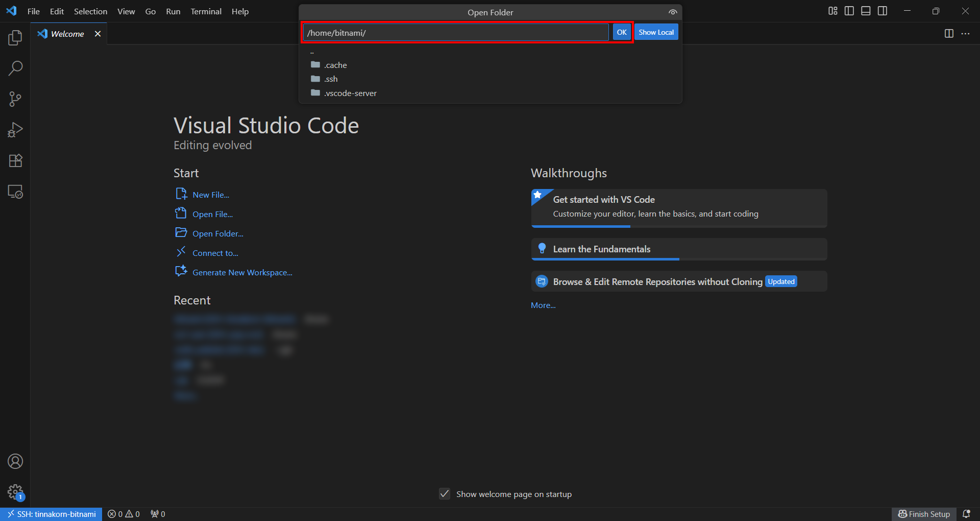Click the Customize Layout icon
Viewport: 980px width, 521px height.
[x=833, y=11]
